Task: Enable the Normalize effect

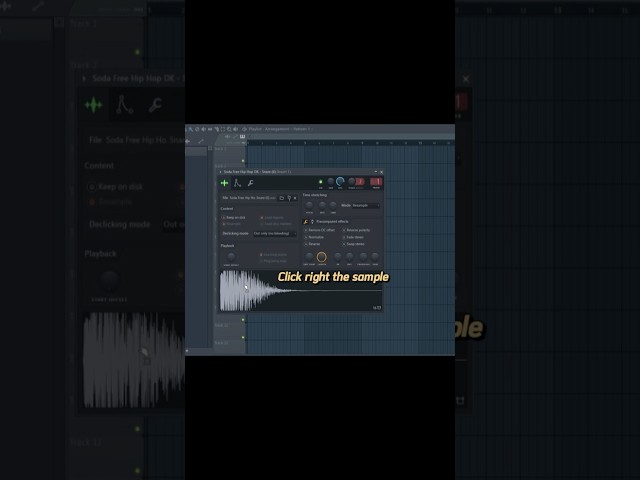Action: (314, 237)
